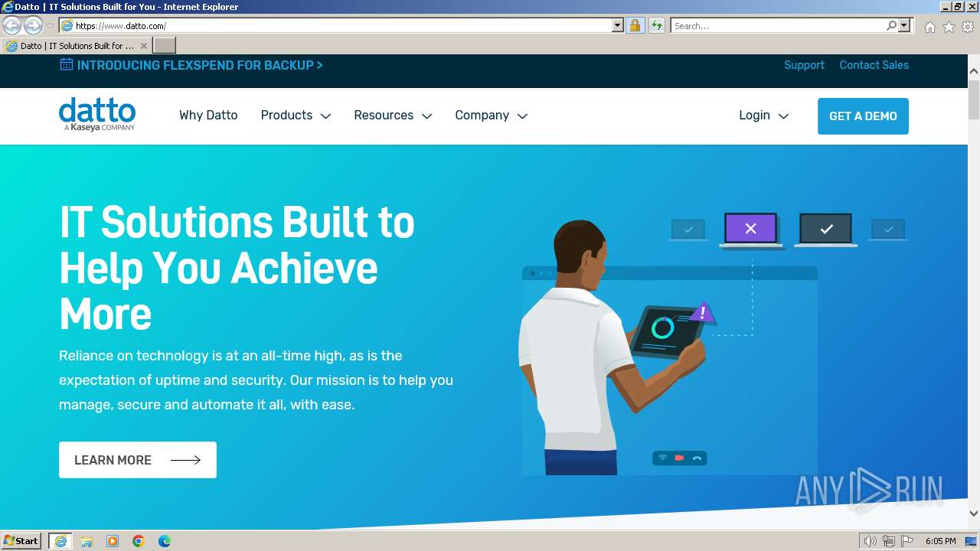The height and width of the screenshot is (551, 980).
Task: Click the search magnifier icon
Action: (x=891, y=26)
